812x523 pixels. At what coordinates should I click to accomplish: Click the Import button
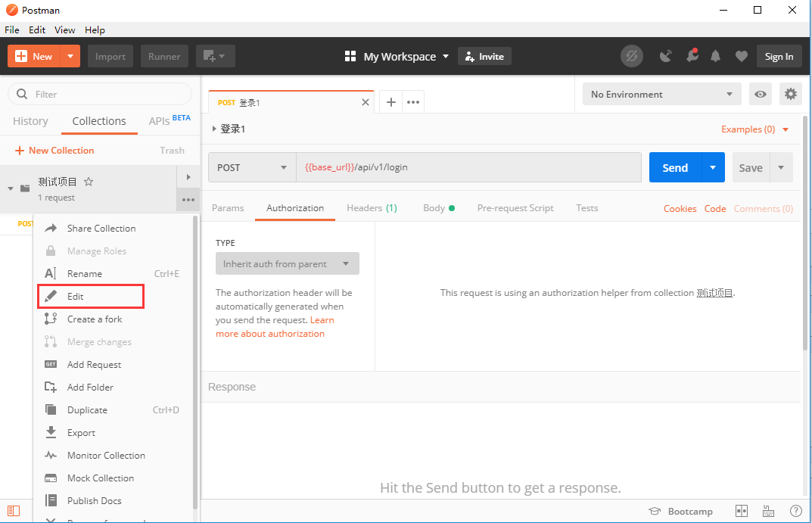click(110, 57)
